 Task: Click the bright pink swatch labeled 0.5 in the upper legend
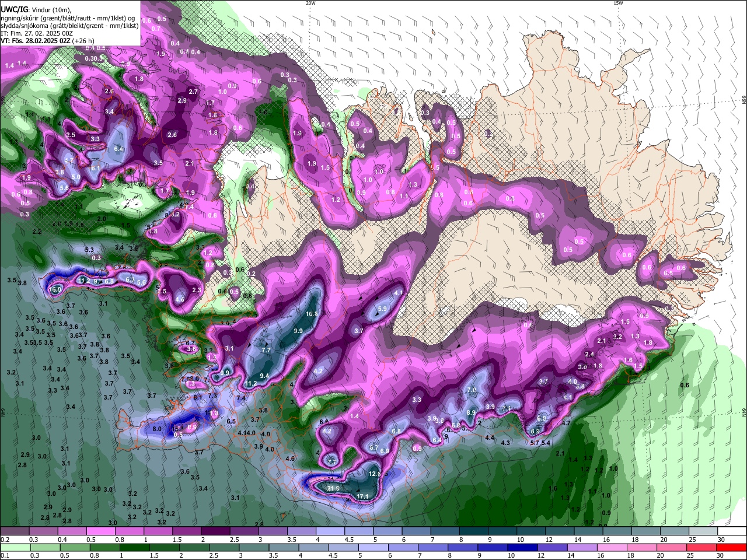click(x=100, y=531)
